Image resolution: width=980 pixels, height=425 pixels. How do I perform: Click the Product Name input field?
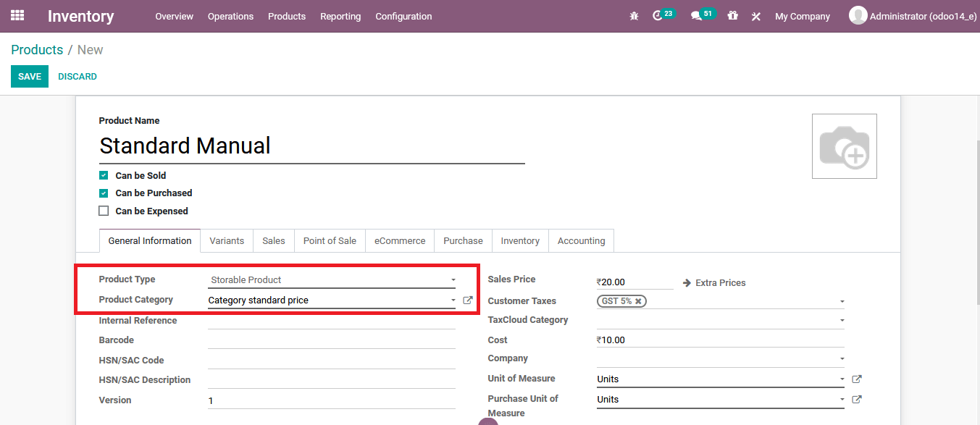tap(312, 146)
